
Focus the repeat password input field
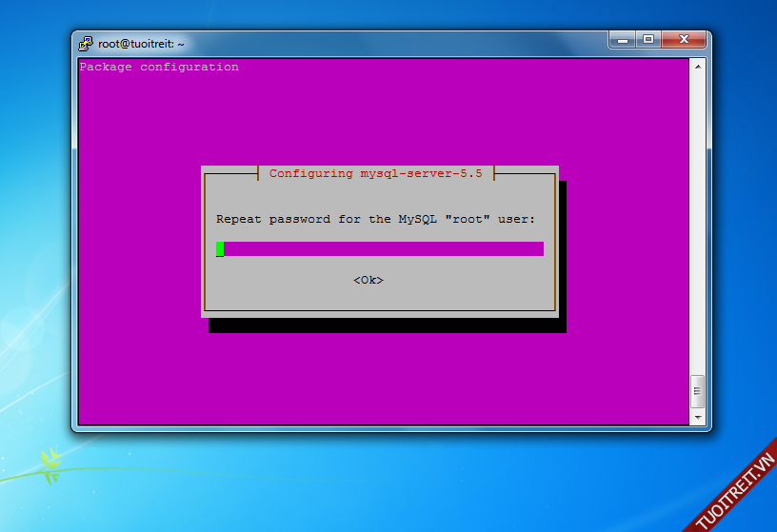pos(381,248)
